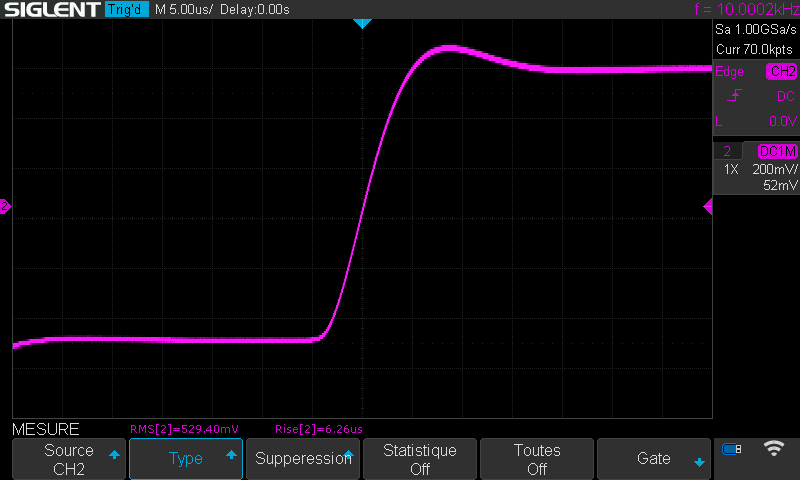Open the Gate softkey submenu
Image resolution: width=800 pixels, height=480 pixels.
coord(654,459)
